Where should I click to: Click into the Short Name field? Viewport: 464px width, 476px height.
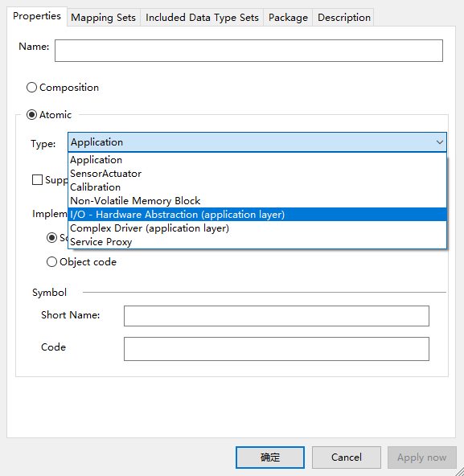click(x=277, y=316)
